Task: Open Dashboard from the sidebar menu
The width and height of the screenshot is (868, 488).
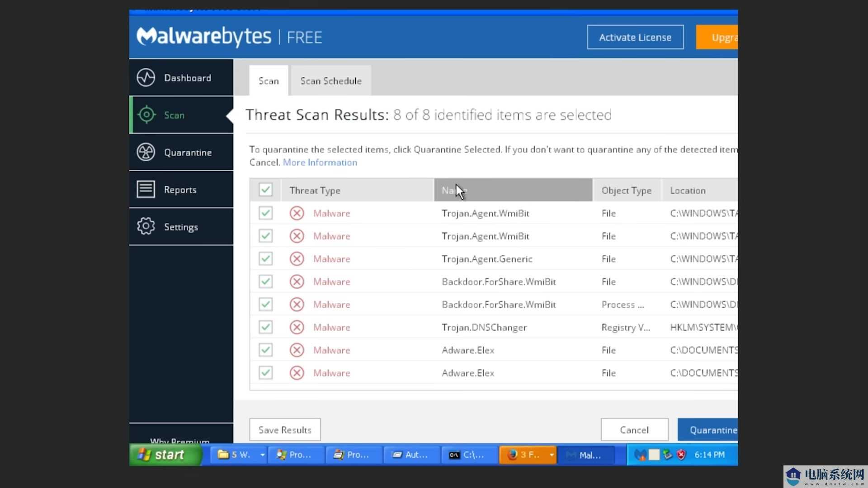Action: [181, 78]
